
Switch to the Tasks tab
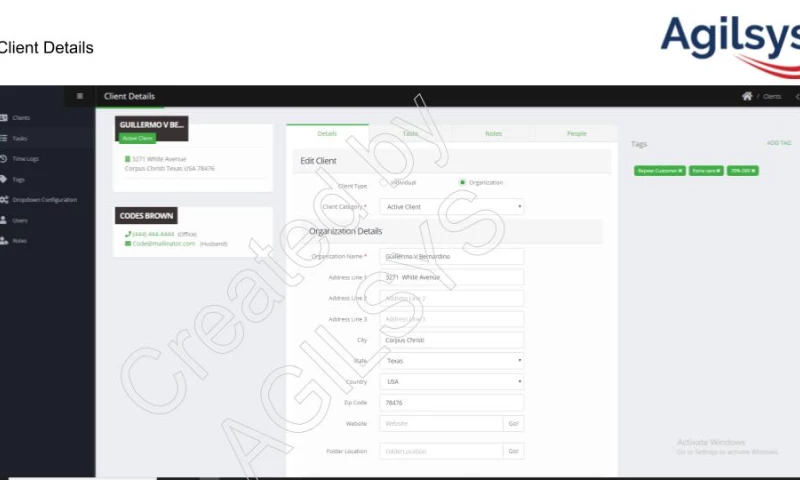410,134
